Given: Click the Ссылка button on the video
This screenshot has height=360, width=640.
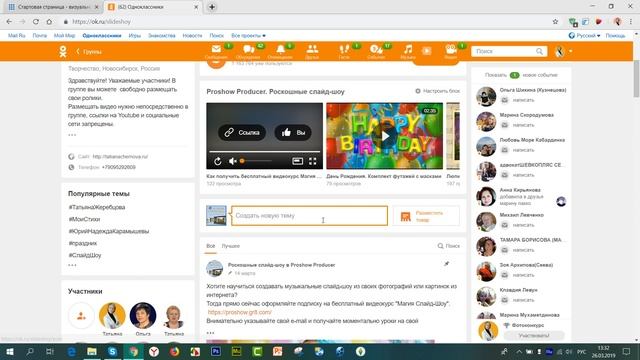Looking at the screenshot, I should (242, 133).
